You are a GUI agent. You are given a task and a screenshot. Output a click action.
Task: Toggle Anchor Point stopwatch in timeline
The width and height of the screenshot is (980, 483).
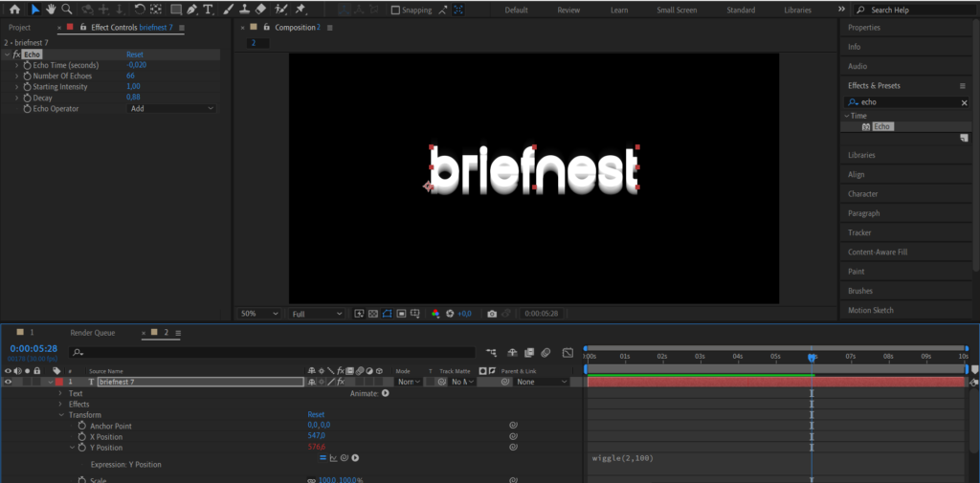coord(82,426)
